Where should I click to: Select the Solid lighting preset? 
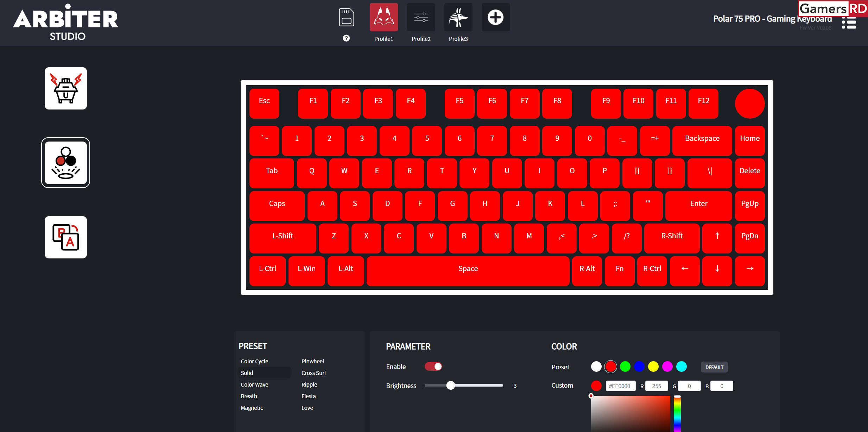(x=247, y=373)
